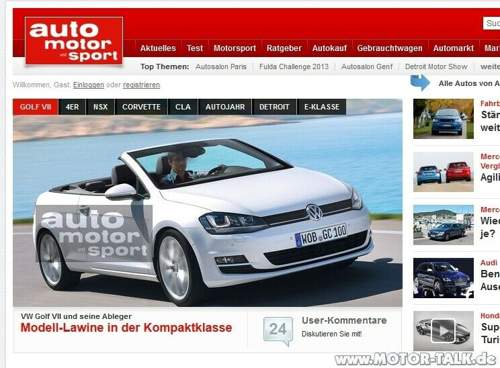Select the CORVETTE slider tab
The image size is (500, 368).
tap(141, 107)
